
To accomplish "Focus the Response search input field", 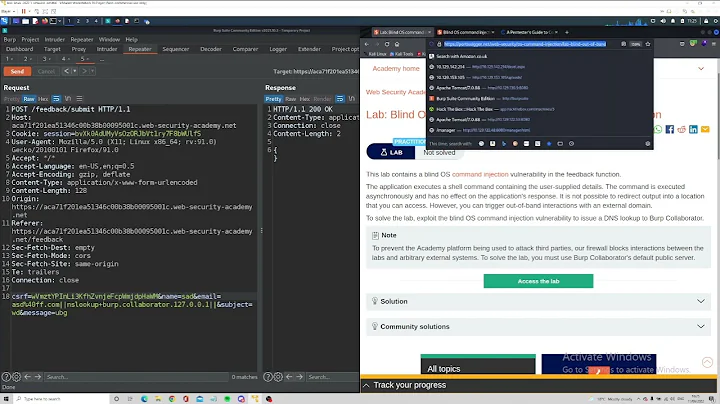I will pyautogui.click(x=332, y=377).
